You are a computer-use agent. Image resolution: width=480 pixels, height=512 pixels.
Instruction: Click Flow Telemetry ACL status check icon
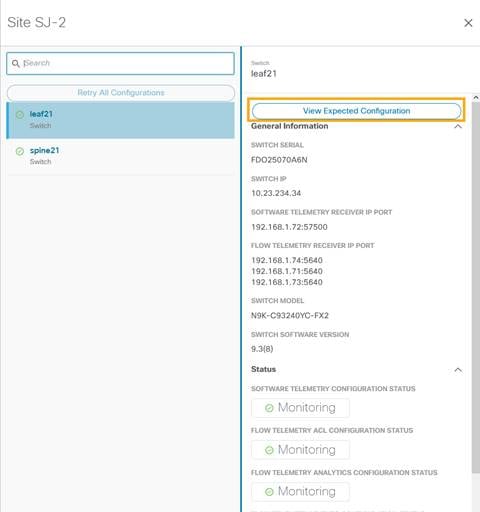269,450
